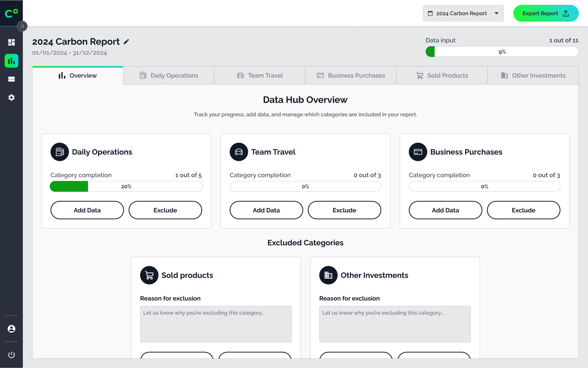Click the user account icon in the sidebar
588x368 pixels.
11,329
